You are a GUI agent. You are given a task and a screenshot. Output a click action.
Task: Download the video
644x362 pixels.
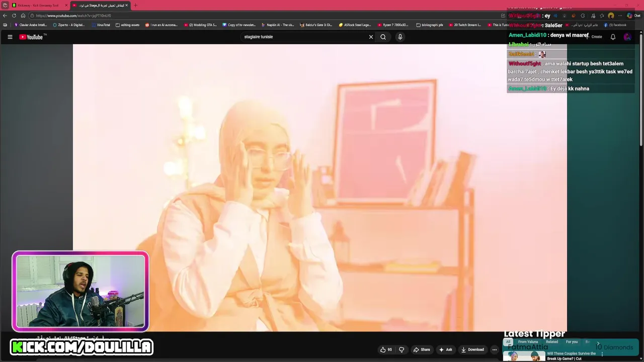pos(472,349)
